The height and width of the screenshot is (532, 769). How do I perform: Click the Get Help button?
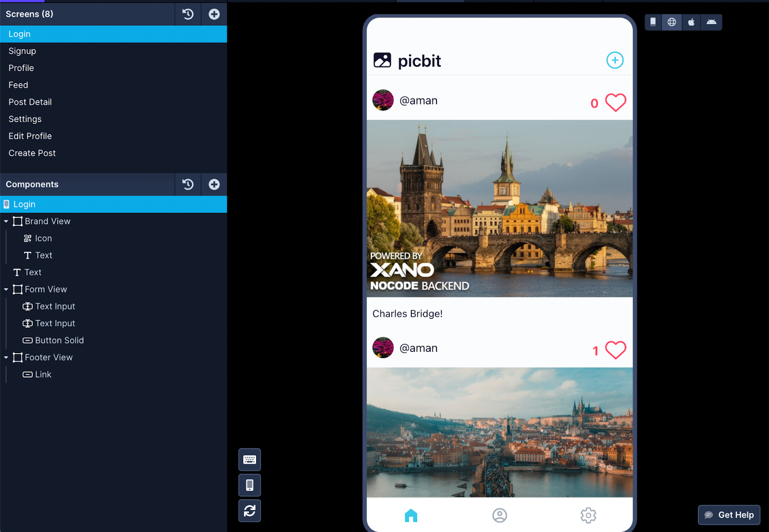(x=729, y=515)
